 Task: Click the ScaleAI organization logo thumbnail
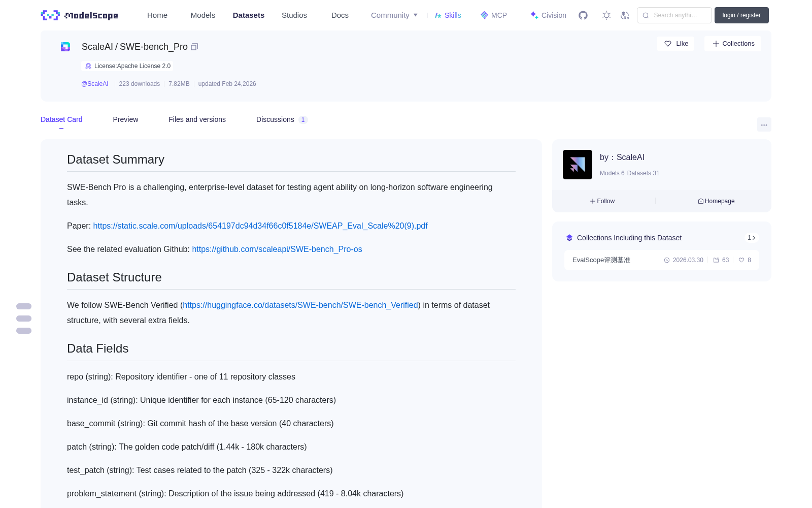tap(578, 165)
